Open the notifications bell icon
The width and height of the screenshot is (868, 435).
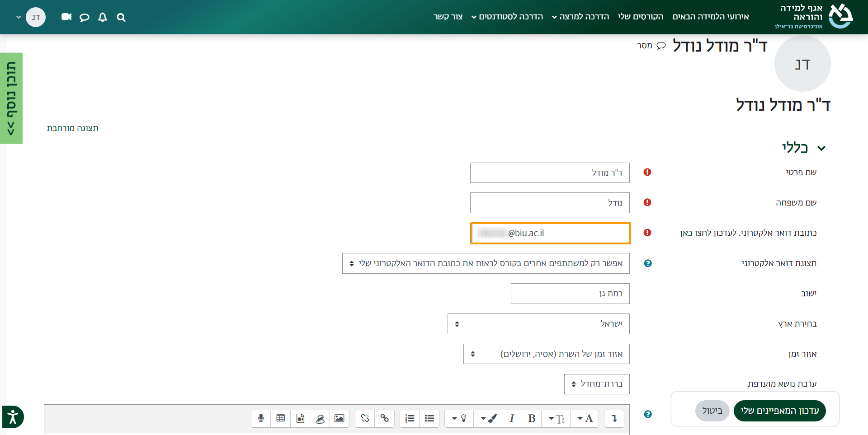pyautogui.click(x=103, y=17)
